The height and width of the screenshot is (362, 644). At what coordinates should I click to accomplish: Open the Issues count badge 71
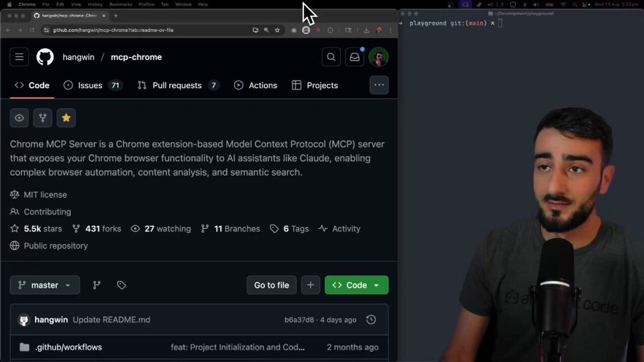[x=115, y=85]
